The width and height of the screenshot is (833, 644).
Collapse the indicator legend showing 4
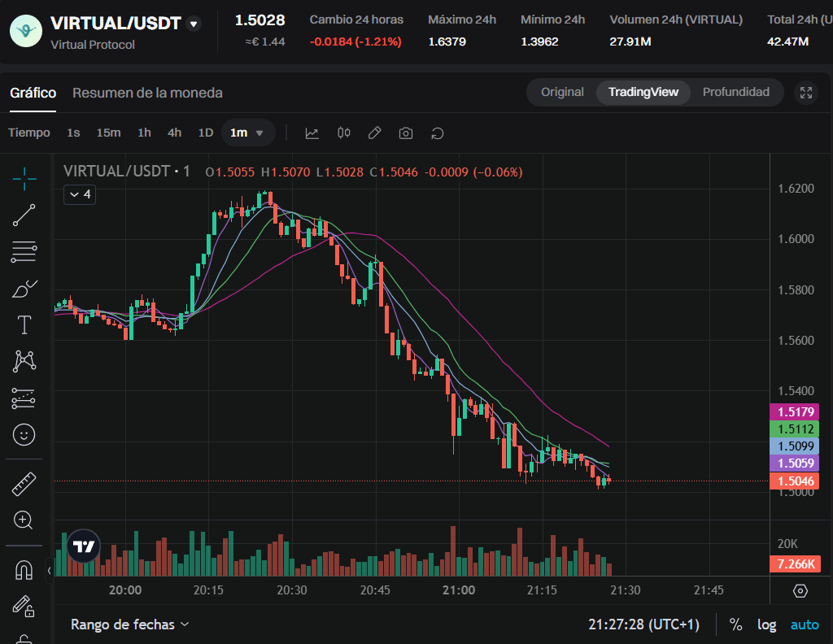pyautogui.click(x=80, y=194)
